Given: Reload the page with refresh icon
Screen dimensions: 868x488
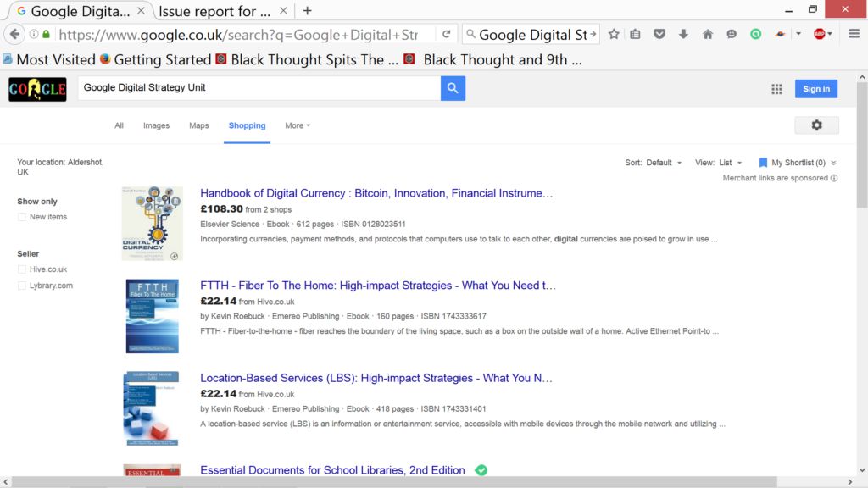Looking at the screenshot, I should [x=446, y=34].
